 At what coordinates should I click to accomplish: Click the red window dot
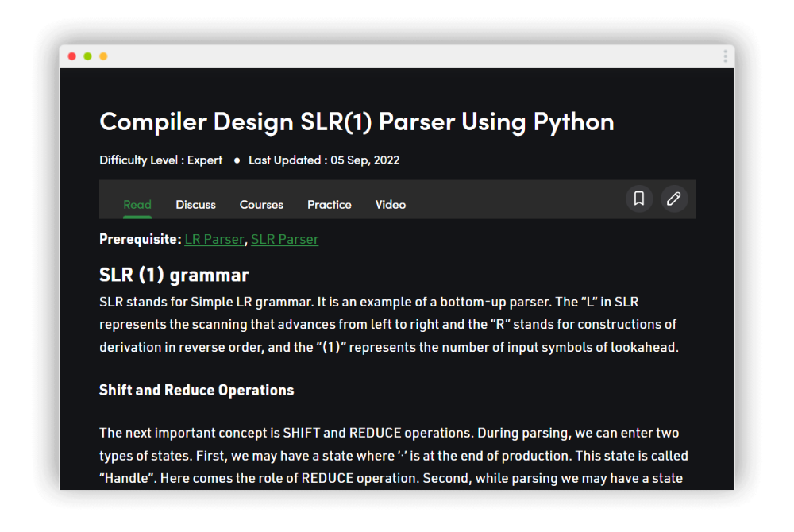coord(72,56)
